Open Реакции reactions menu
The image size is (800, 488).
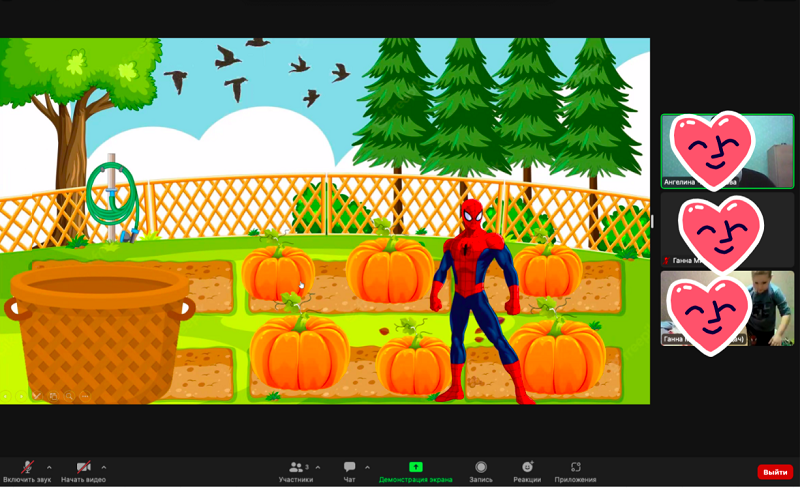527,471
